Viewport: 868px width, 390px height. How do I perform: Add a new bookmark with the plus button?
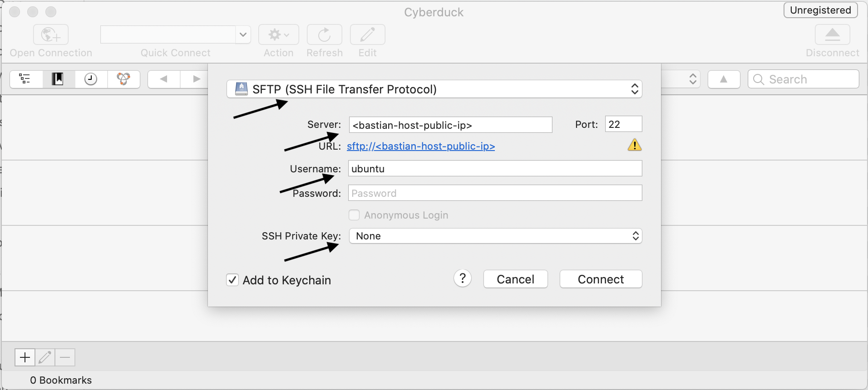click(x=25, y=357)
